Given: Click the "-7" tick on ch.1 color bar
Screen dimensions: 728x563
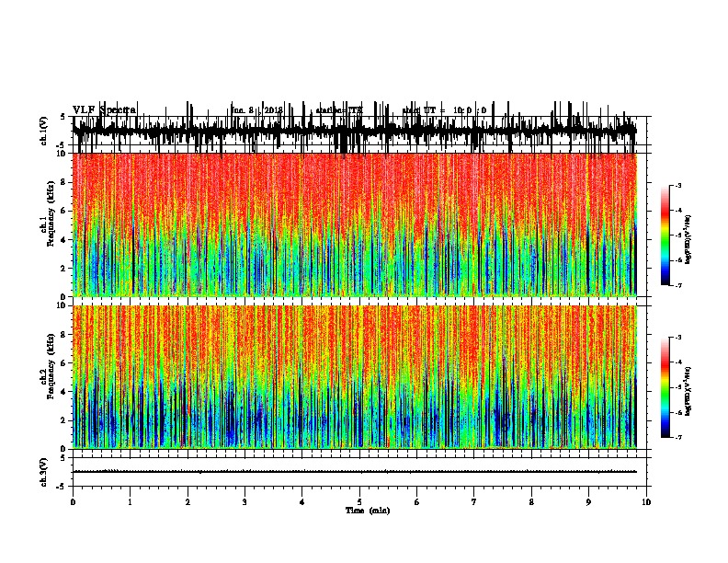Looking at the screenshot, I should point(677,285).
